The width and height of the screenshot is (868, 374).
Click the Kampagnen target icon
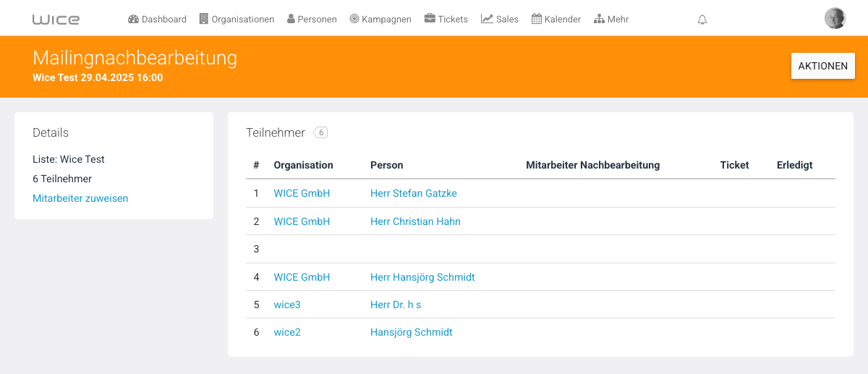pyautogui.click(x=354, y=19)
